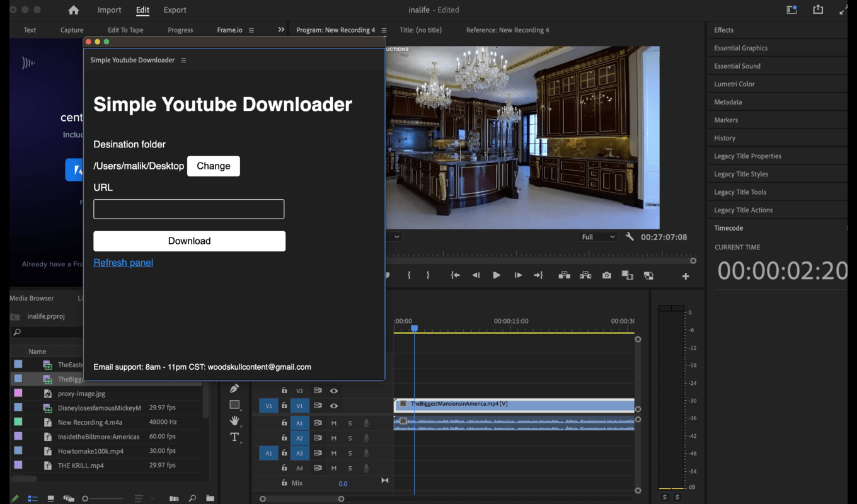857x504 pixels.
Task: Click the Change destination folder button
Action: pyautogui.click(x=214, y=166)
